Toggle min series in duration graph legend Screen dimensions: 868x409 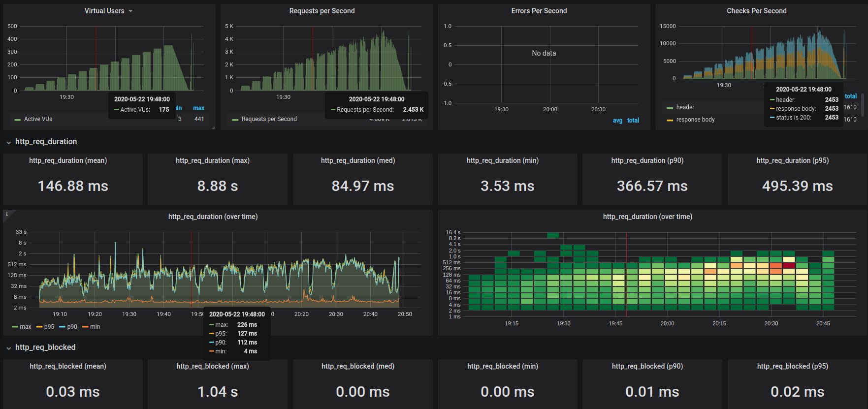[95, 327]
